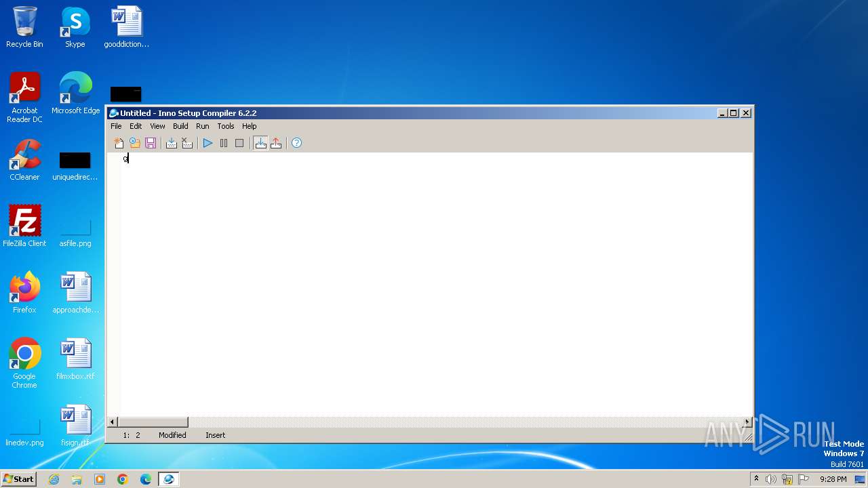Click the 'Insert' status bar entry

click(x=216, y=435)
